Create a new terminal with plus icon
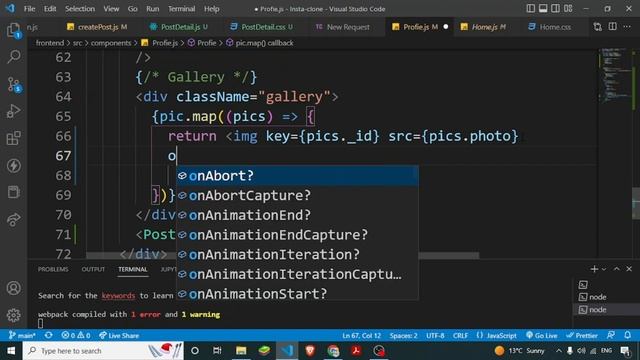Viewport: 640px width, 360px height. 594,269
